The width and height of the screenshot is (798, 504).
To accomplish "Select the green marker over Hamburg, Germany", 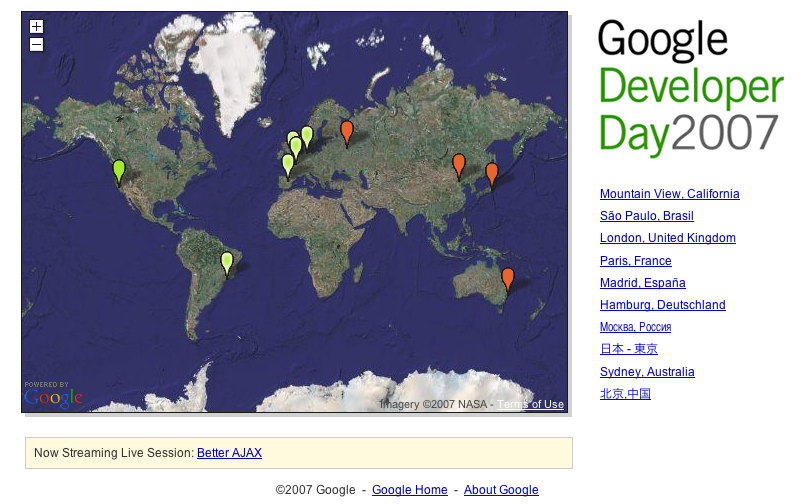I will click(x=307, y=135).
